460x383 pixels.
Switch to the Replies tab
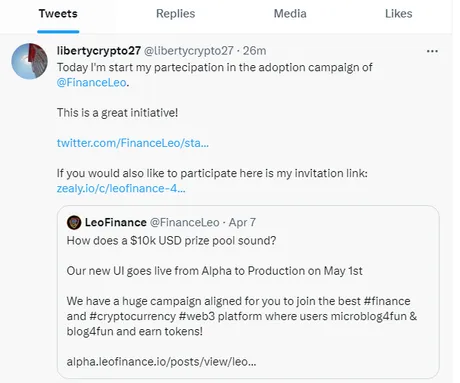(x=175, y=14)
